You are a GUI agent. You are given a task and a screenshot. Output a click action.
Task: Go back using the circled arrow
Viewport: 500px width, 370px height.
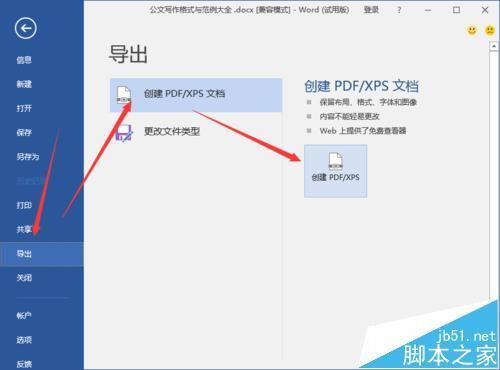click(25, 28)
